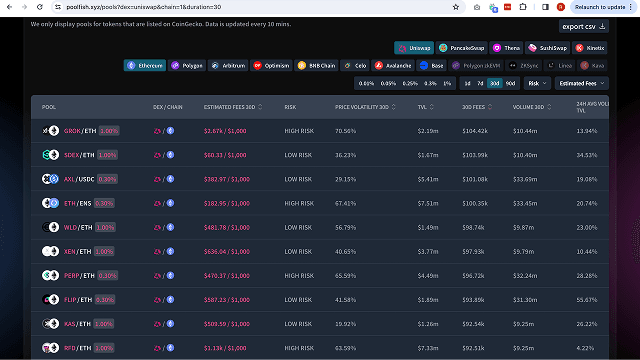Image resolution: width=640 pixels, height=360 pixels.
Task: Set duration to 1d
Action: [467, 83]
